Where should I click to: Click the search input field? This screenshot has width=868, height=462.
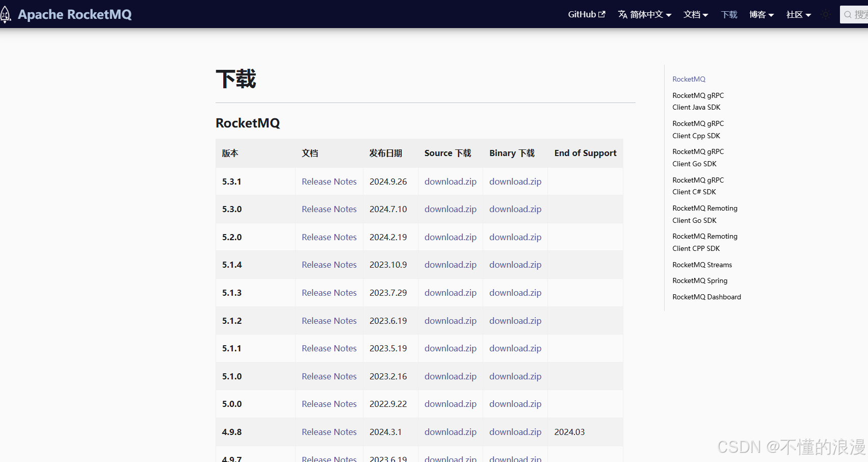pyautogui.click(x=854, y=14)
